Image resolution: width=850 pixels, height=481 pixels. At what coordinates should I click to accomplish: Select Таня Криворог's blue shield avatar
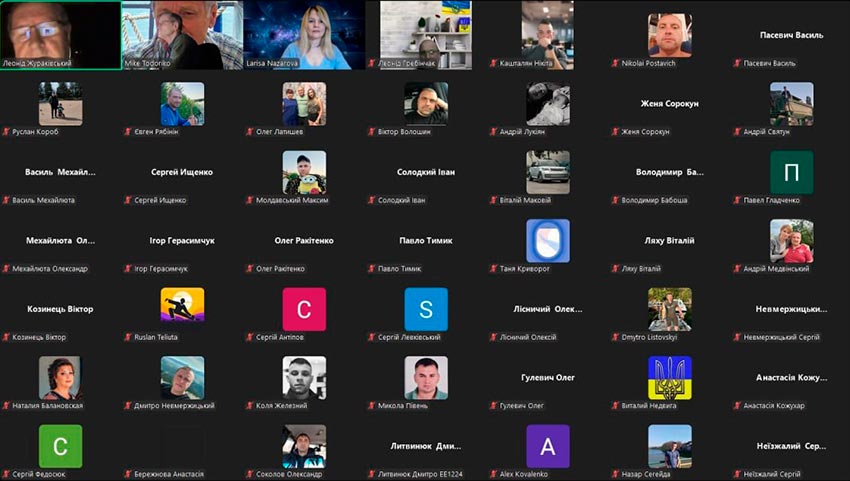point(548,241)
